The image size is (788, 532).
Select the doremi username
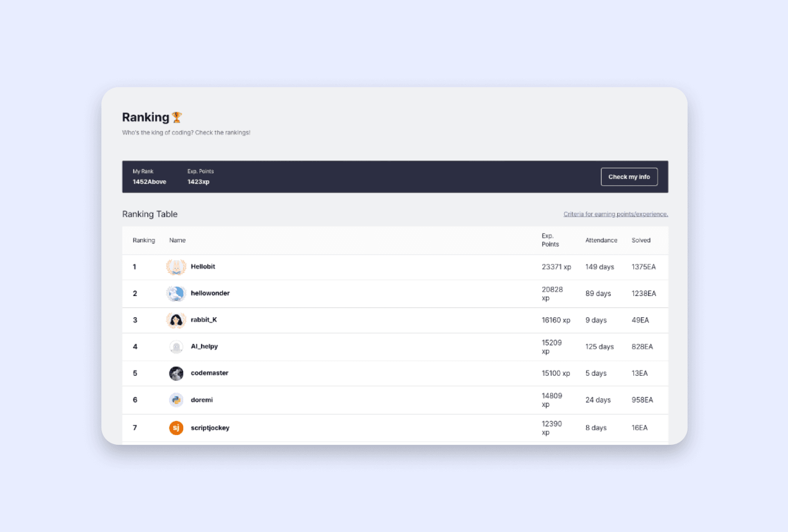click(202, 400)
